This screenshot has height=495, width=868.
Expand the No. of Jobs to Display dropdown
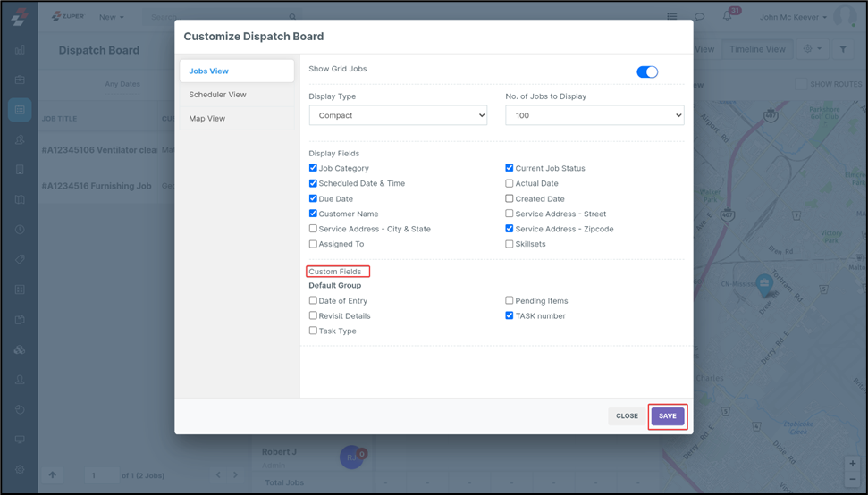pyautogui.click(x=594, y=115)
